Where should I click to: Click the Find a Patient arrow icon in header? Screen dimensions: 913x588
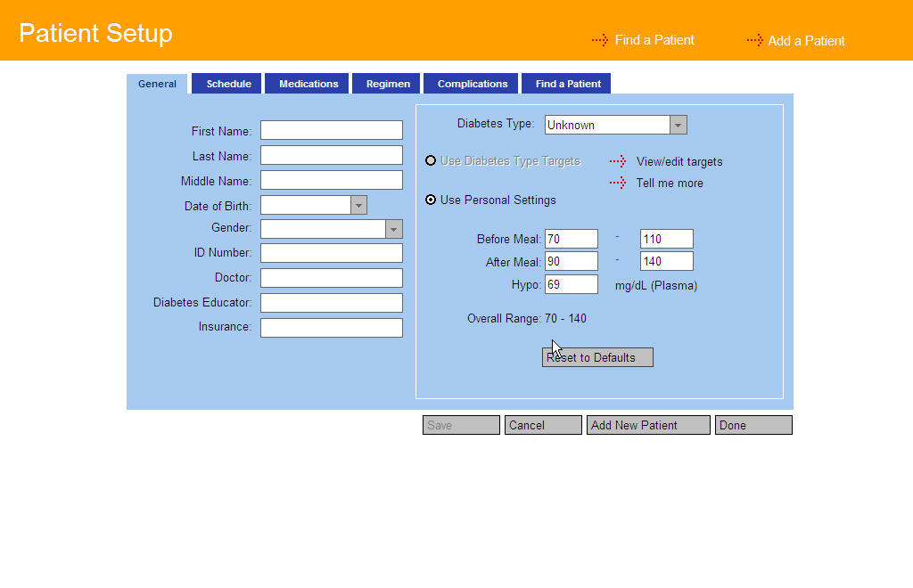pyautogui.click(x=600, y=40)
